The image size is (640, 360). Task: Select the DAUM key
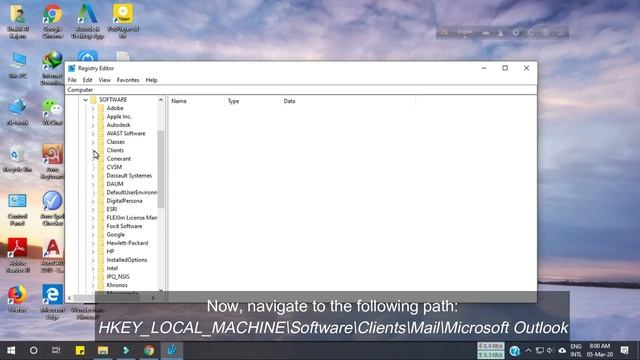click(115, 184)
